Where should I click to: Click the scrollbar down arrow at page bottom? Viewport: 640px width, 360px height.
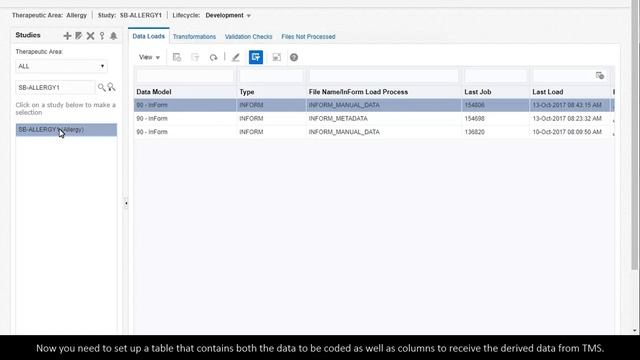pyautogui.click(x=634, y=331)
